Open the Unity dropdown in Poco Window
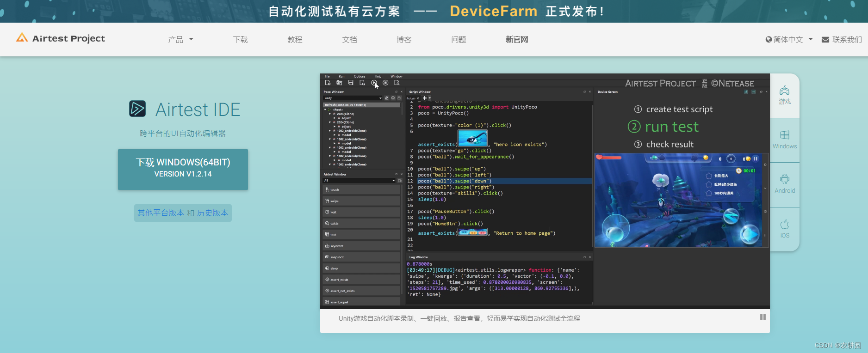 [353, 98]
